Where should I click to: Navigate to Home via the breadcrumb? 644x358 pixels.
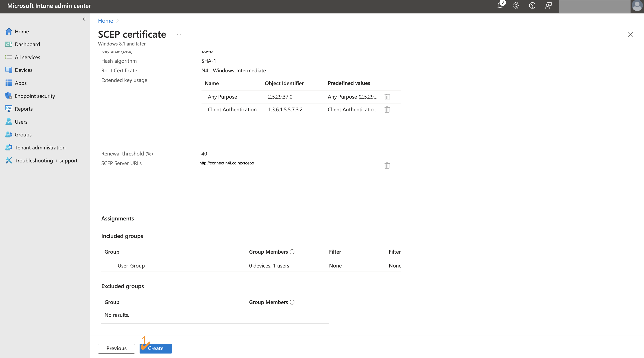(105, 21)
